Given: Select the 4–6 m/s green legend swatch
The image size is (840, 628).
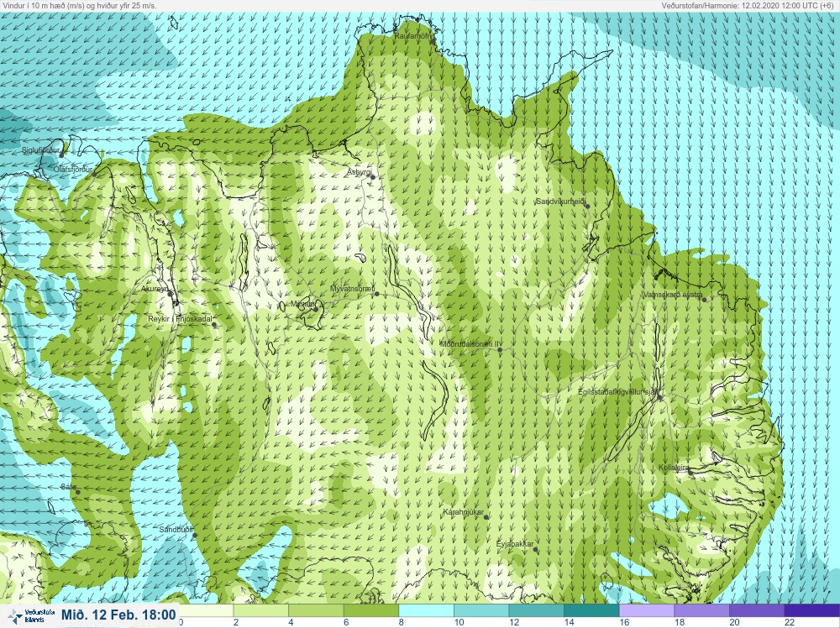Looking at the screenshot, I should [316, 611].
